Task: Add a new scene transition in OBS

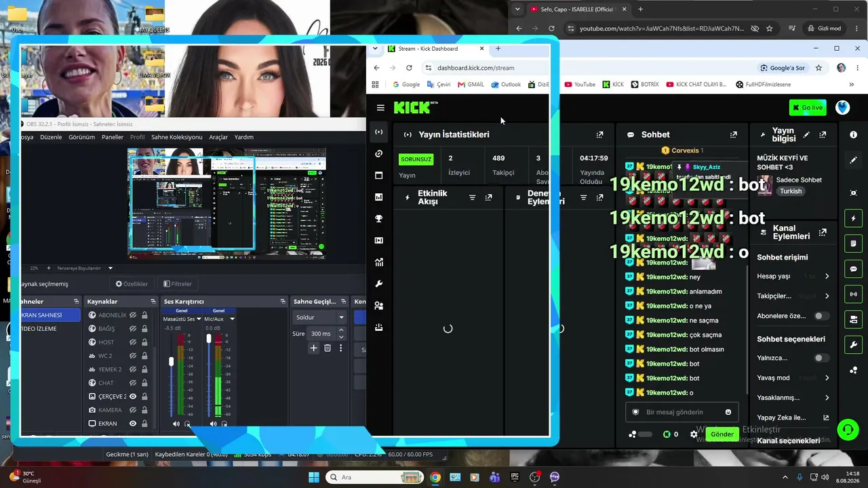Action: click(313, 348)
